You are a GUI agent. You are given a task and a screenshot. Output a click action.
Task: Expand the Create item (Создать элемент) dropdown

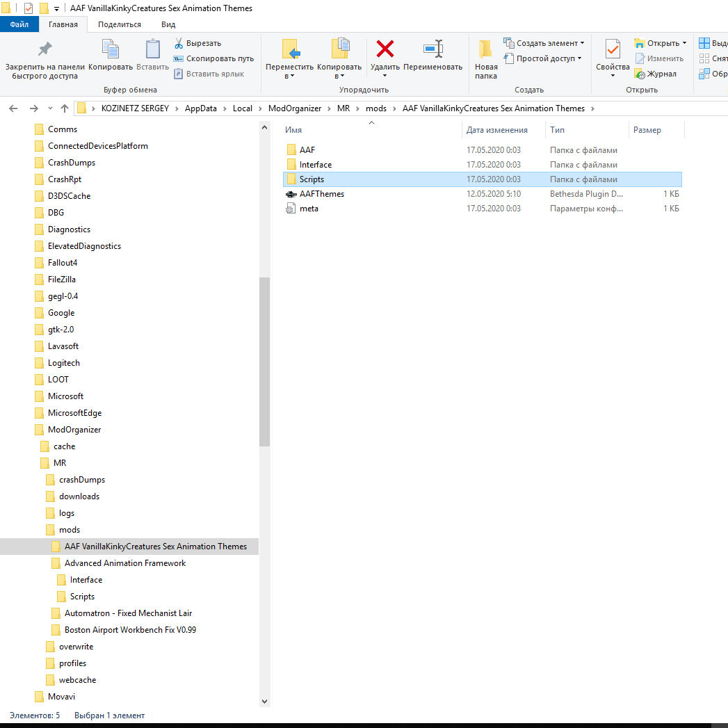click(x=544, y=43)
